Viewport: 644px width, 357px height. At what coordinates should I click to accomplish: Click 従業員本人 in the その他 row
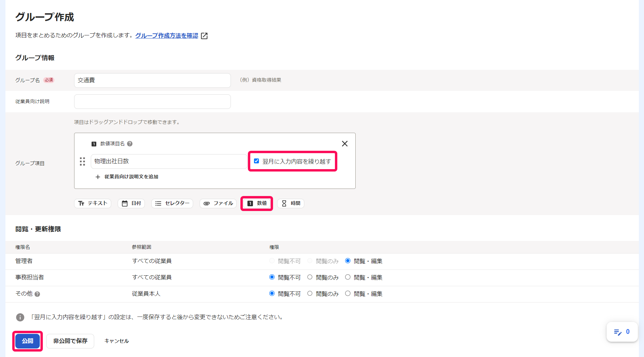(146, 294)
